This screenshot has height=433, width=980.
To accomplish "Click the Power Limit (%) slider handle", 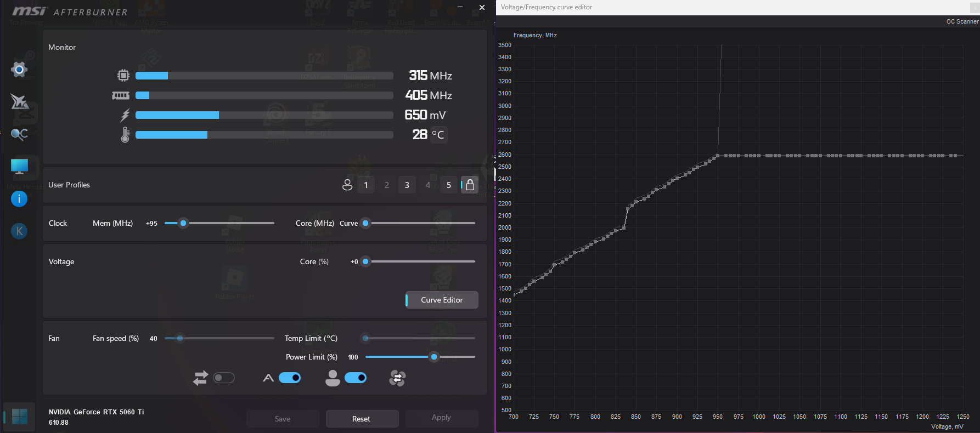I will [434, 357].
